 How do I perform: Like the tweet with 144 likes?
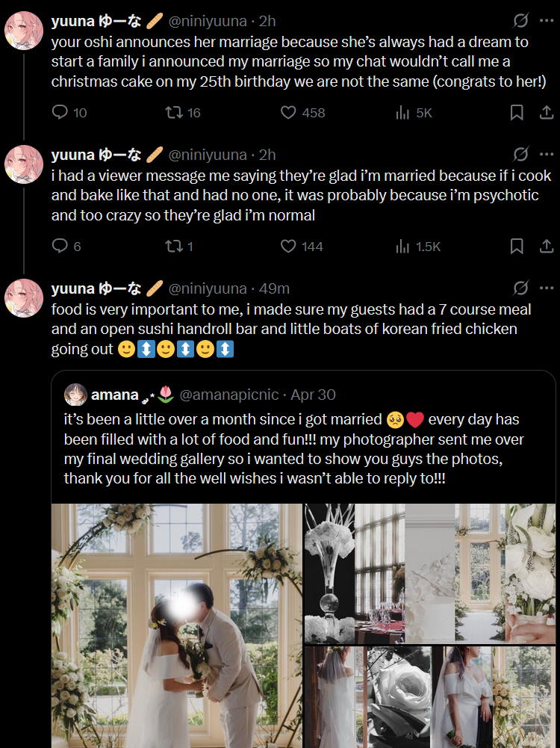coord(288,246)
